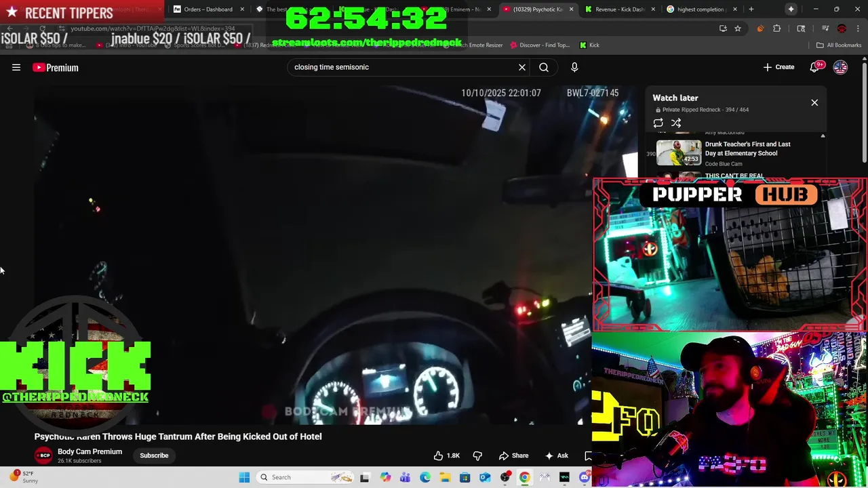The width and height of the screenshot is (868, 488).
Task: Clear the search box text
Action: coord(522,67)
